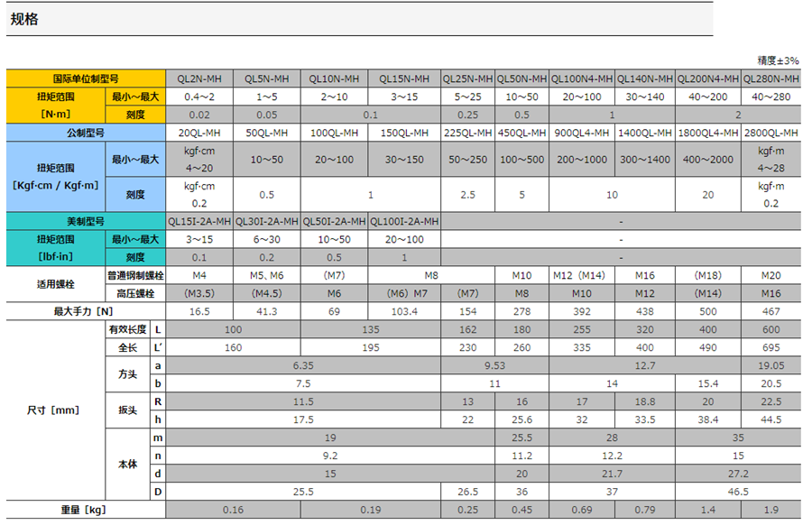Click the 规格 section heading
The width and height of the screenshot is (812, 525).
[x=24, y=19]
